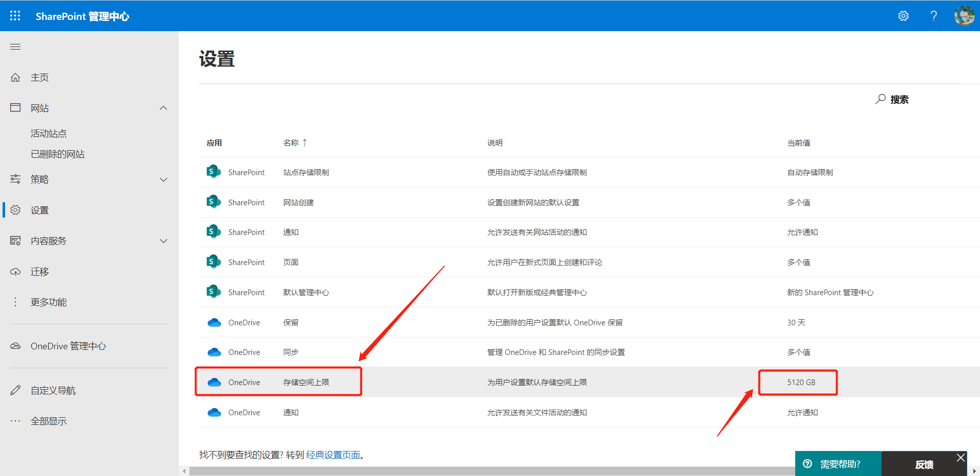Click SharePoint icon in 页面 row
The image size is (980, 476).
coord(213,262)
